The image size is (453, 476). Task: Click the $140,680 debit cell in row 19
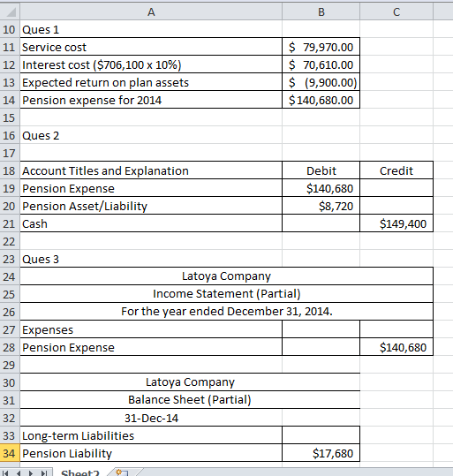tap(321, 188)
